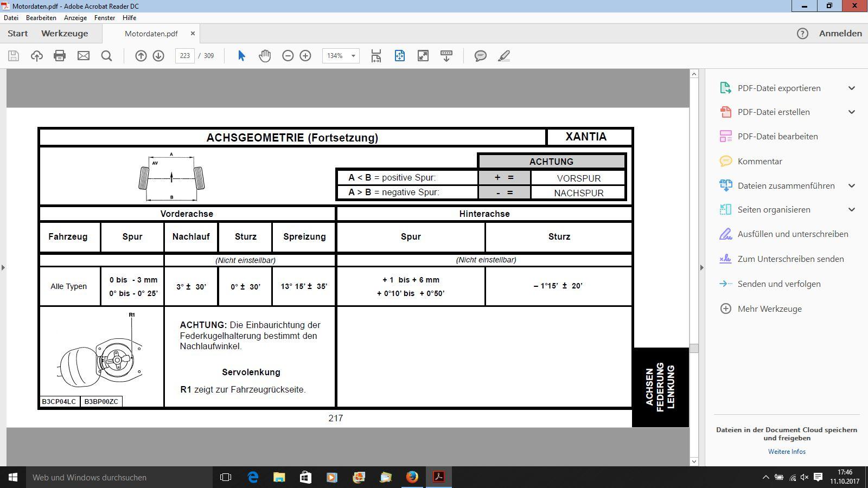Click the cloud upload toolbar icon
The image size is (868, 488).
[x=37, y=56]
